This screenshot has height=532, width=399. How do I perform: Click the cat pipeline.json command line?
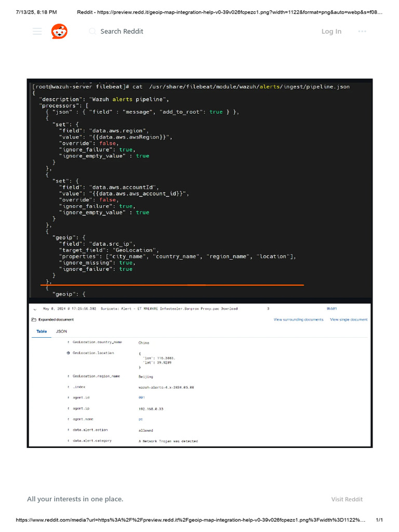pos(191,87)
